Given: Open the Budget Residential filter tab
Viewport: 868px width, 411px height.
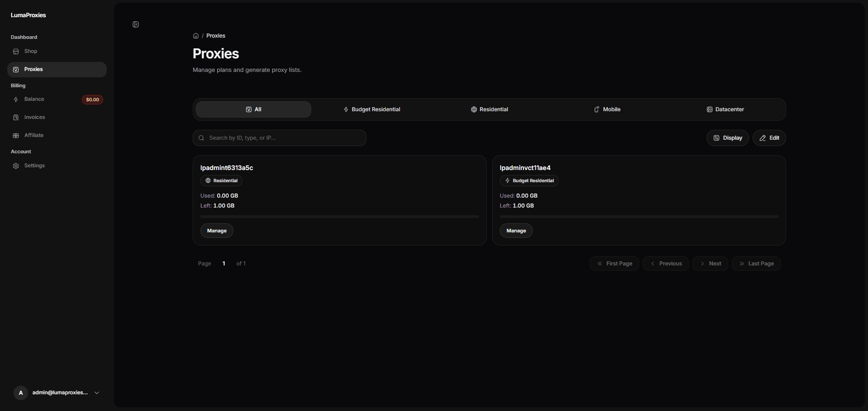Looking at the screenshot, I should 371,109.
